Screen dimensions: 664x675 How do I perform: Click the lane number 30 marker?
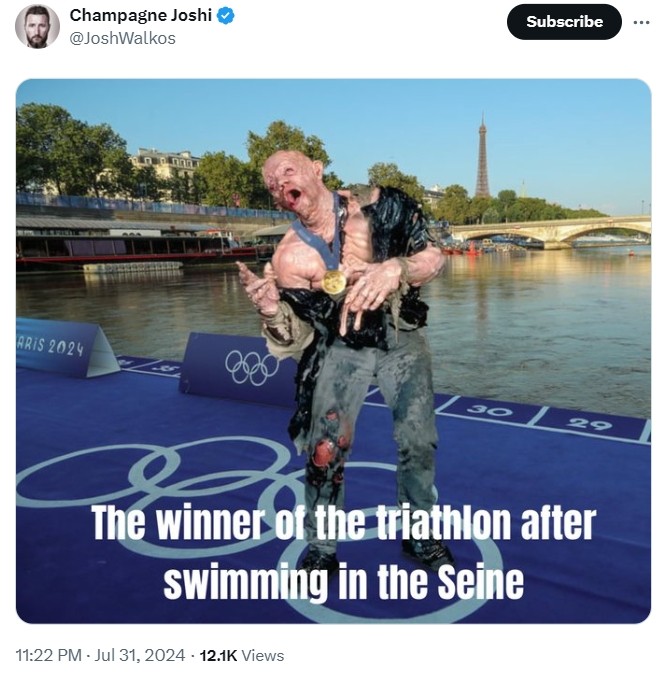(489, 410)
